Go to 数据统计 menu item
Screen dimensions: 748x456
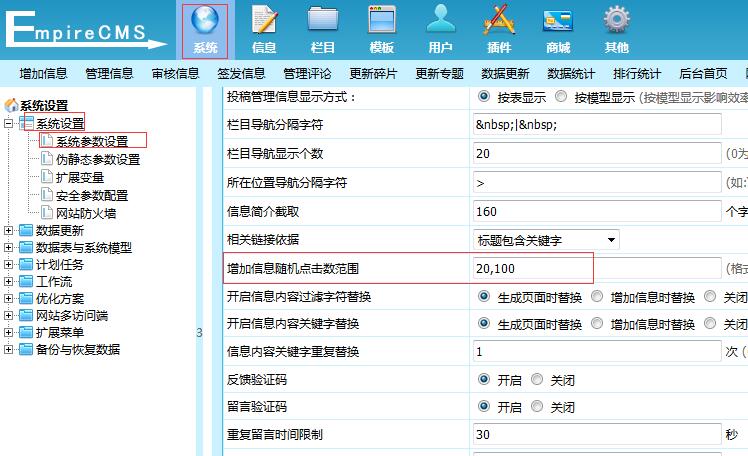coord(571,73)
